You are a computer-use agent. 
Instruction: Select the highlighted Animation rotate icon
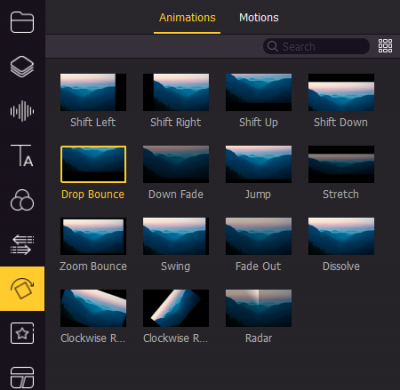tap(22, 289)
